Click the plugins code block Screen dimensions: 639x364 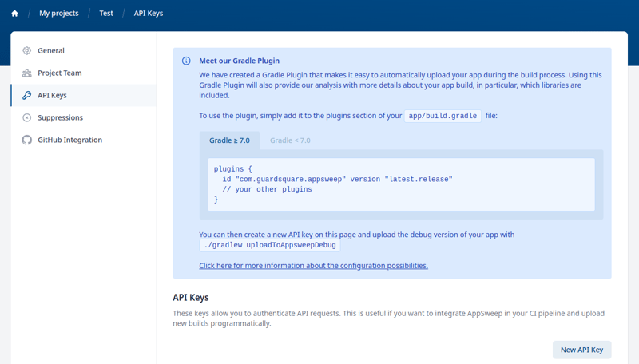[x=402, y=184]
